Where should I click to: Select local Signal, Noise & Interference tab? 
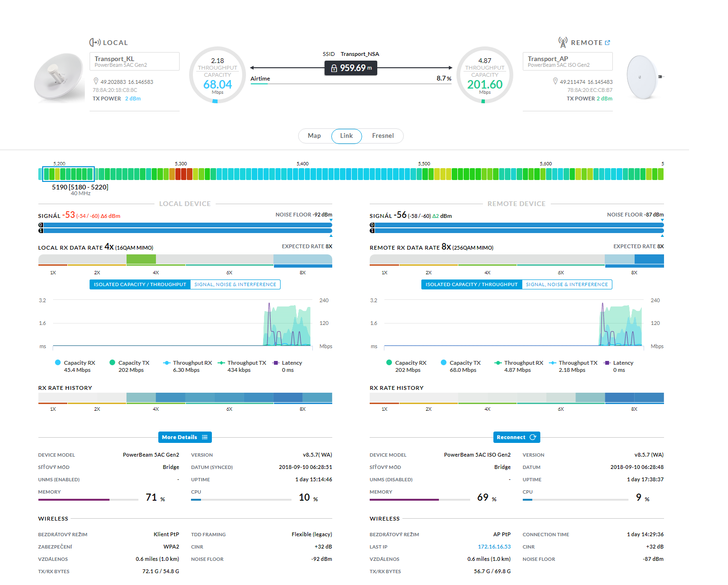point(235,285)
